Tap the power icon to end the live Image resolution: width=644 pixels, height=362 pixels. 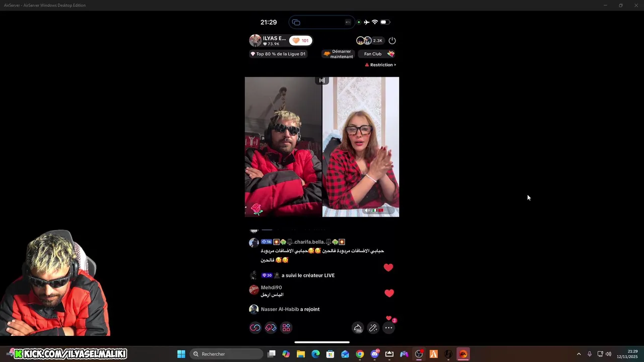point(392,41)
